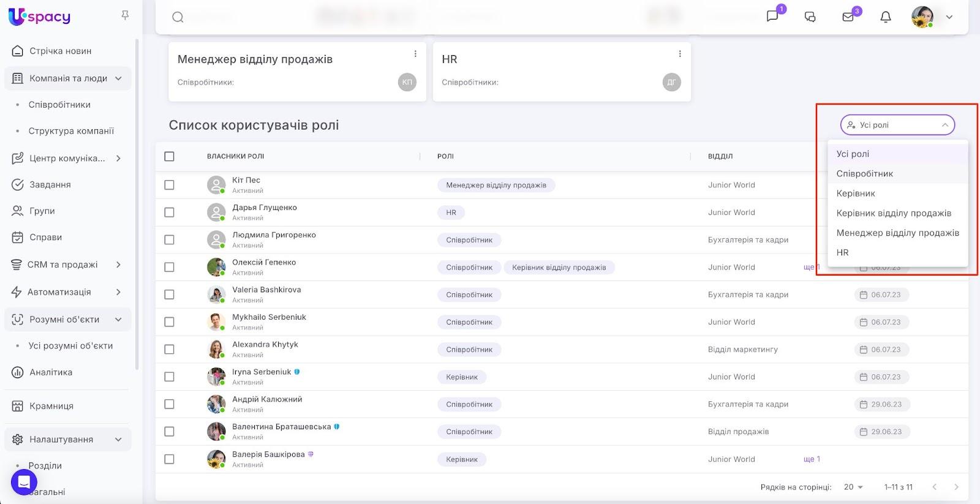Open the chat messages icon in header
980x504 pixels.
(x=810, y=17)
